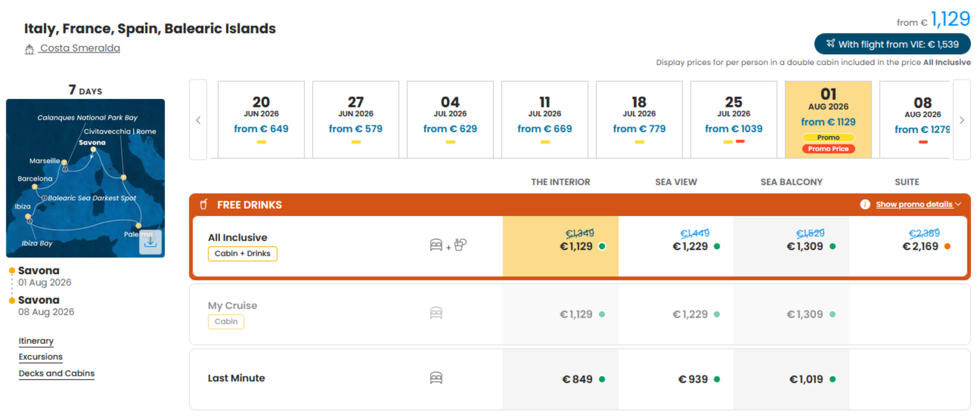Click the ship icon beside Costa Smeralda
Image resolution: width=980 pixels, height=417 pixels.
[x=30, y=49]
